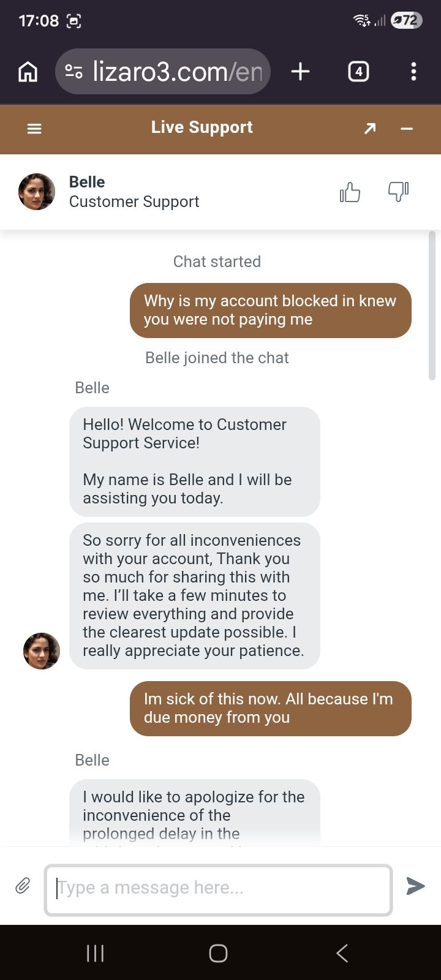The height and width of the screenshot is (980, 441).
Task: Open the browser three-dot overflow menu
Action: pos(413,72)
